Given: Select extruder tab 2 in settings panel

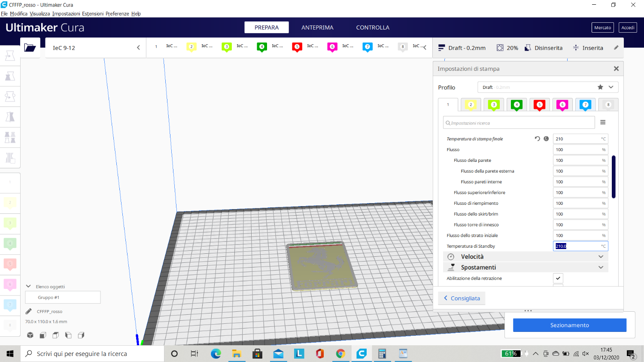Looking at the screenshot, I should [x=471, y=105].
